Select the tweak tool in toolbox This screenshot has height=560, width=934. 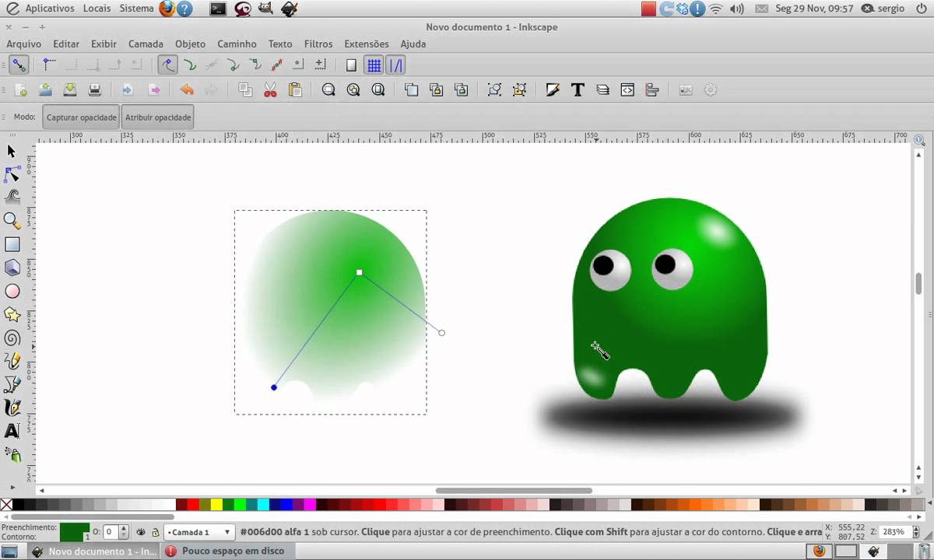12,198
